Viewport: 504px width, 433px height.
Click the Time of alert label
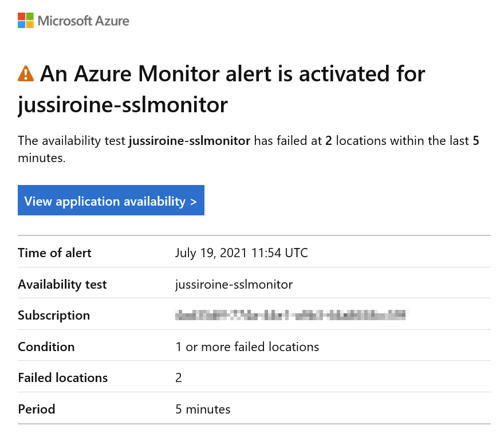coord(54,253)
